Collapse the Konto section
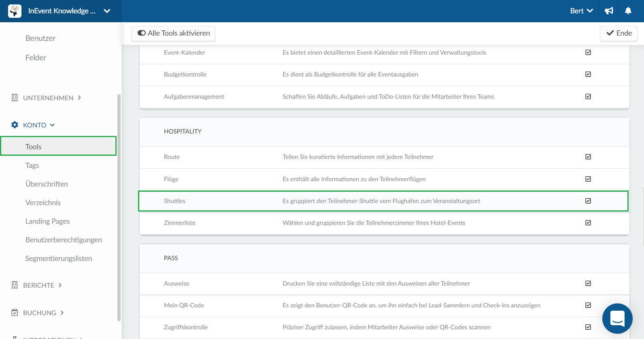The width and height of the screenshot is (644, 339). pos(33,125)
